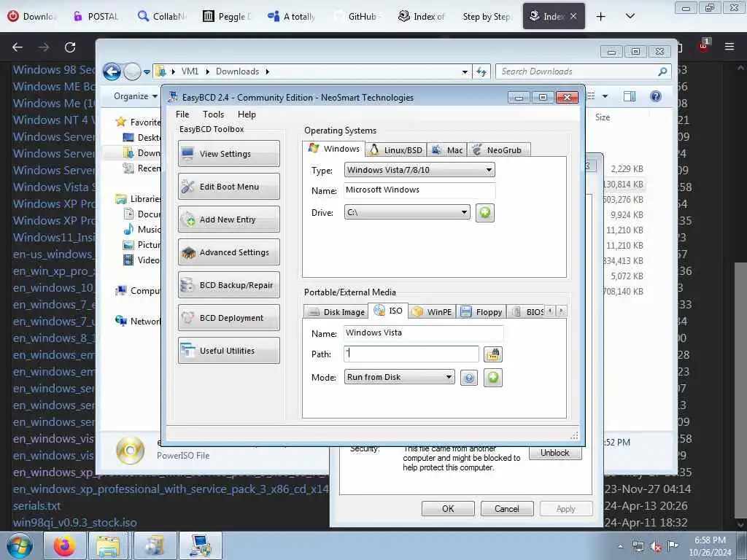Click green add entry button beside Mode
747x560 pixels.
[x=493, y=378]
